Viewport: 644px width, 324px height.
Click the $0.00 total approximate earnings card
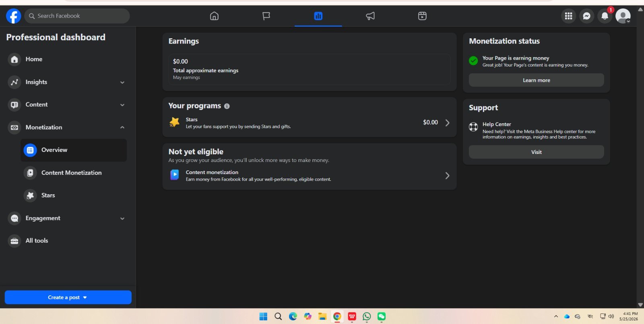(x=310, y=69)
